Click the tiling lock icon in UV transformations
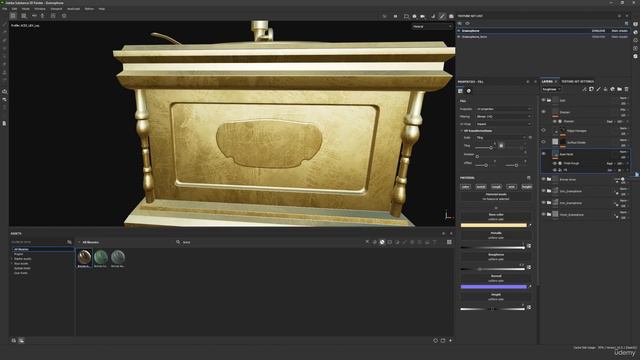This screenshot has height=360, width=640. click(501, 145)
